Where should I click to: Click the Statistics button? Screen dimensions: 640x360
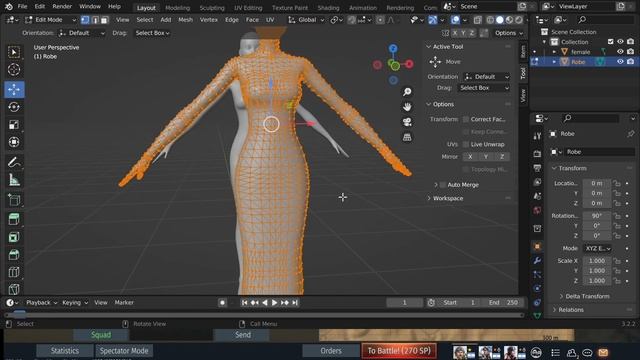coord(64,351)
